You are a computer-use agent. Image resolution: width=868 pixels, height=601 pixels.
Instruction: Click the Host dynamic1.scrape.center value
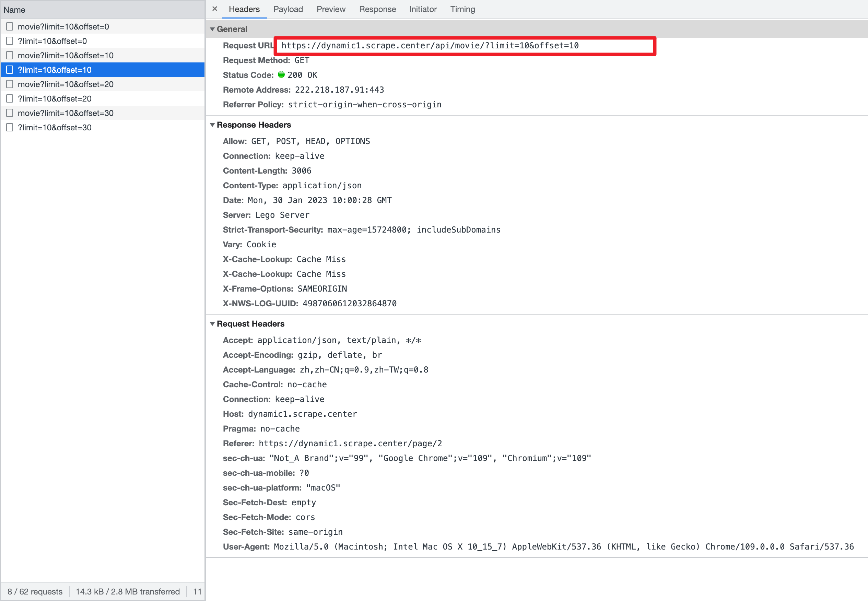(x=302, y=414)
